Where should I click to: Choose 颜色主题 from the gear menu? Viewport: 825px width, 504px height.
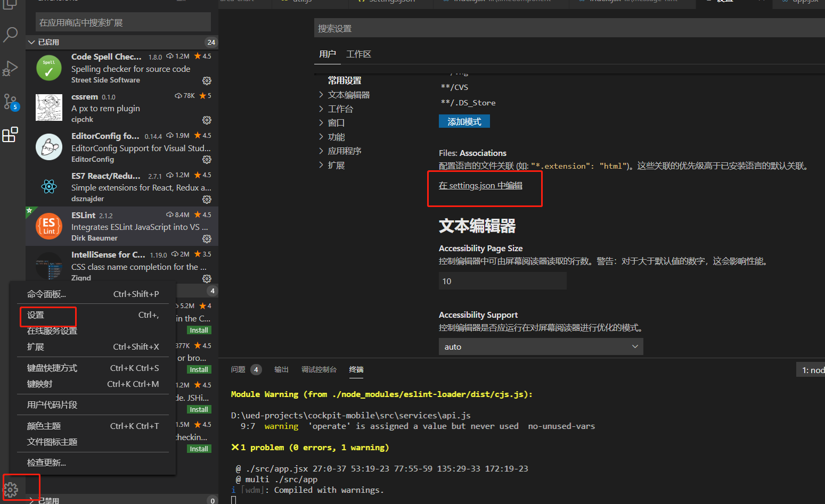pyautogui.click(x=43, y=425)
